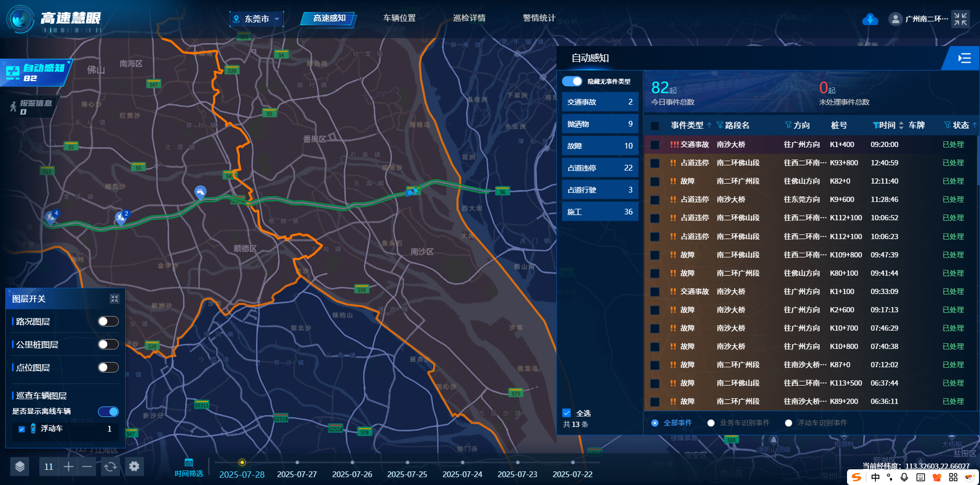Image resolution: width=980 pixels, height=485 pixels.
Task: Refresh the map with circular arrows icon
Action: click(x=110, y=466)
